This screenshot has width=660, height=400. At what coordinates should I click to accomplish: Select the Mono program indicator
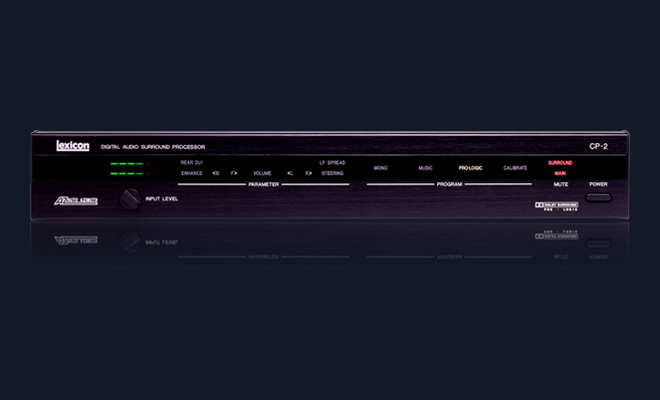[x=381, y=168]
